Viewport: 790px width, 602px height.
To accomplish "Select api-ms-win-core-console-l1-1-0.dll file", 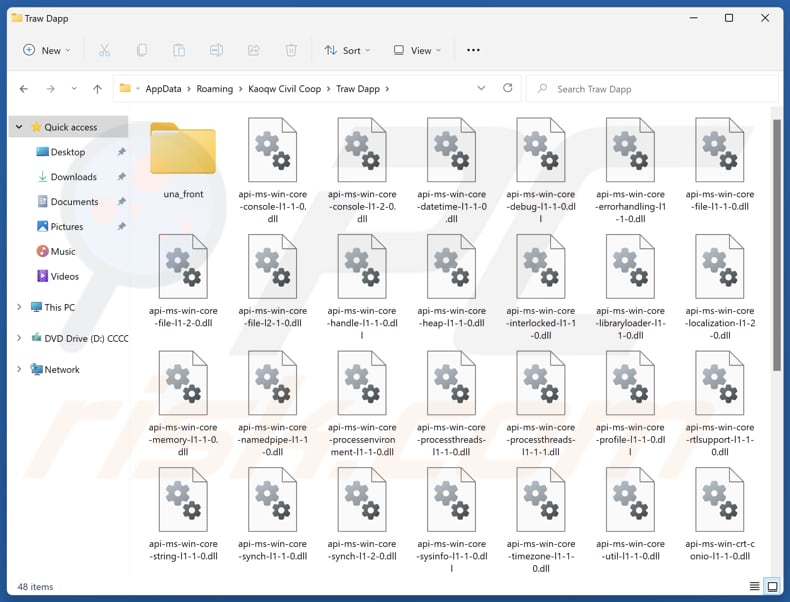I will click(x=273, y=170).
